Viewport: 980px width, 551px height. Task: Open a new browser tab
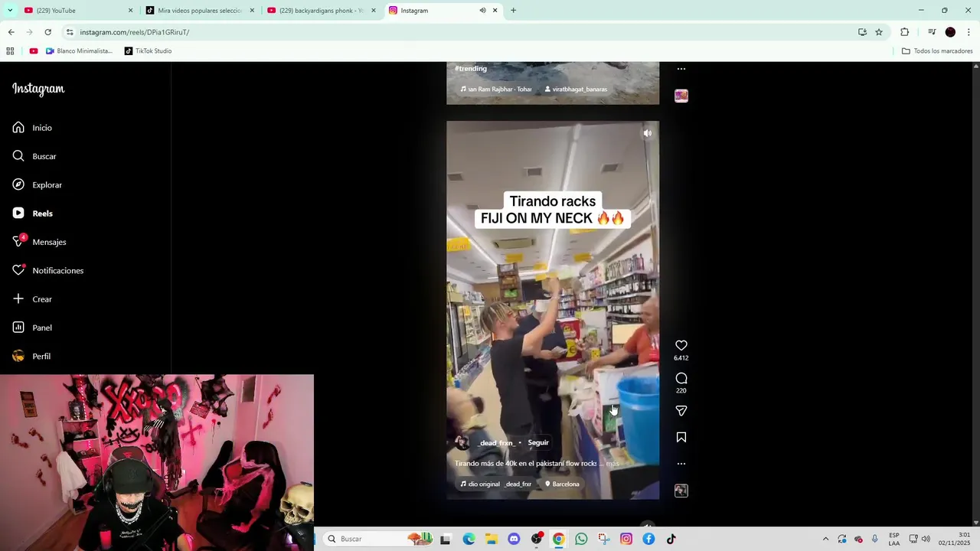click(513, 11)
